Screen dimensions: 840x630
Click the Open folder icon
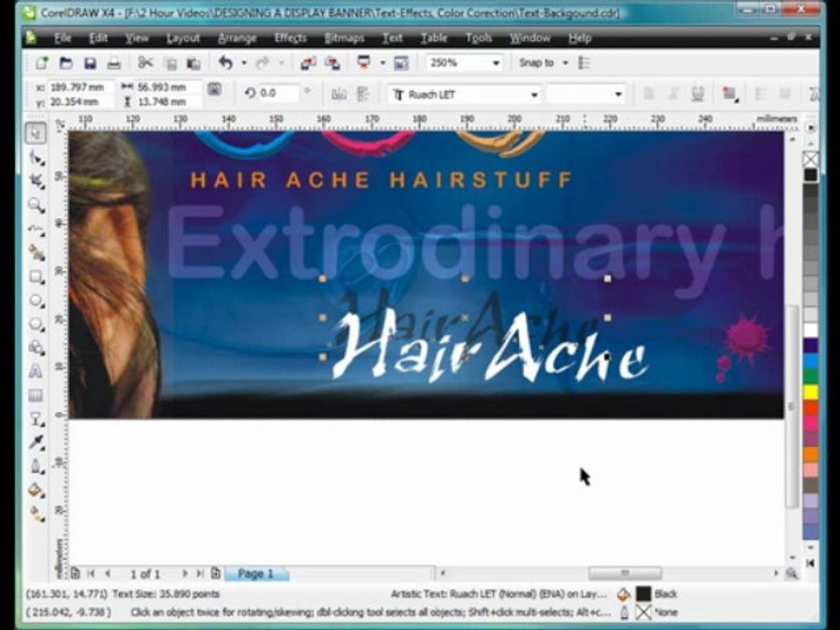[x=66, y=63]
